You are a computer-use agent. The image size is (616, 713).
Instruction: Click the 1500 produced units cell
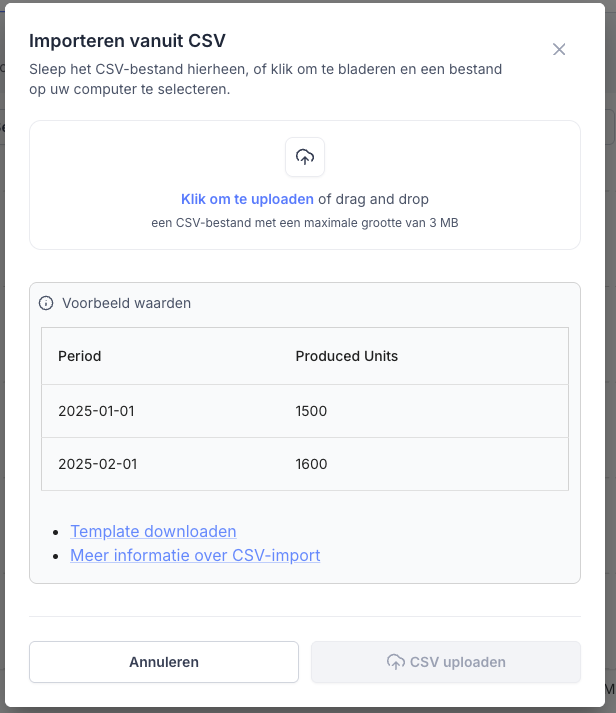312,411
